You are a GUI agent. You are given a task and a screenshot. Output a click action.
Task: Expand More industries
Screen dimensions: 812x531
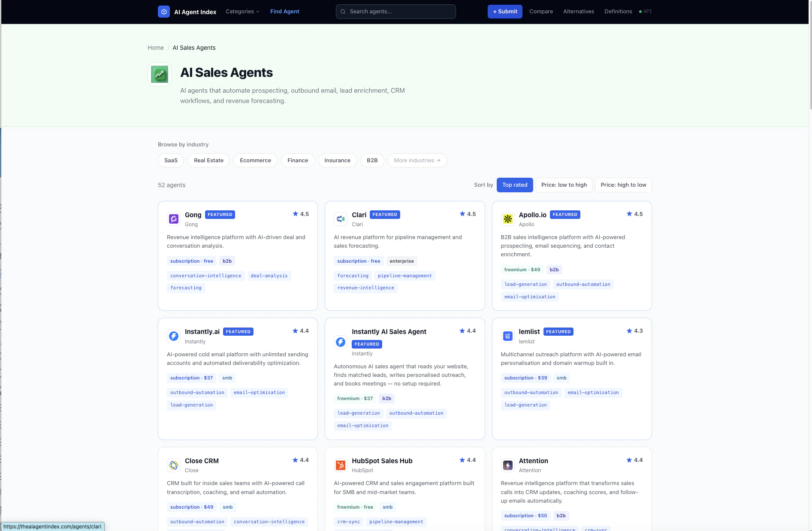click(417, 160)
